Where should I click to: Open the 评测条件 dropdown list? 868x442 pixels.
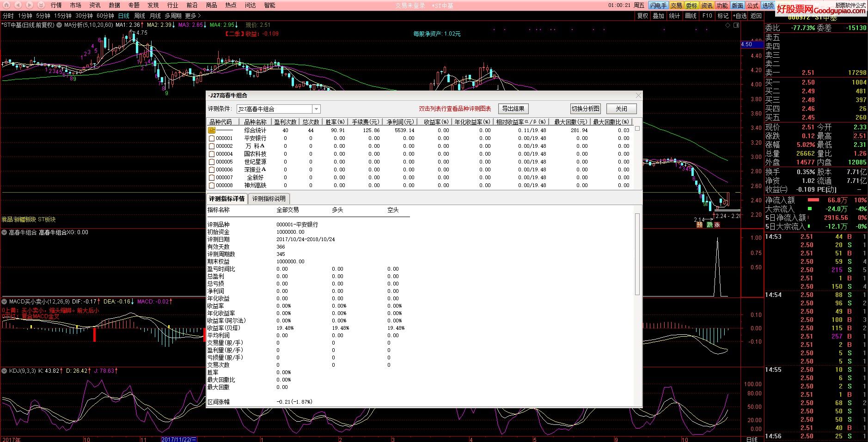pyautogui.click(x=316, y=109)
